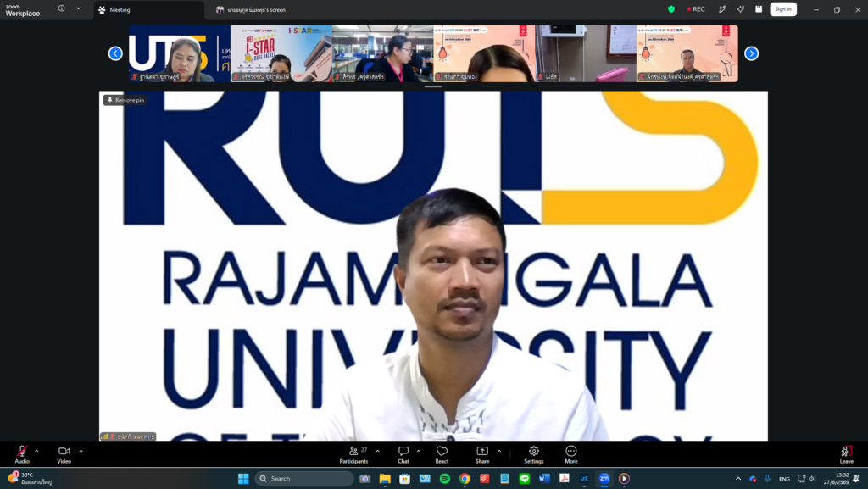Click the REC recording indicator
The height and width of the screenshot is (489, 868).
point(696,8)
